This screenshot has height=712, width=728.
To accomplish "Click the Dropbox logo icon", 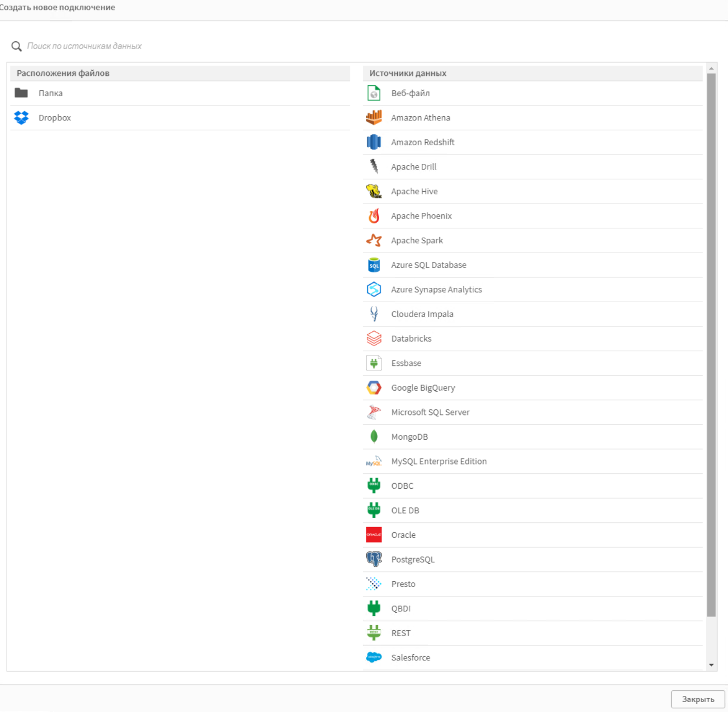I will (x=21, y=118).
